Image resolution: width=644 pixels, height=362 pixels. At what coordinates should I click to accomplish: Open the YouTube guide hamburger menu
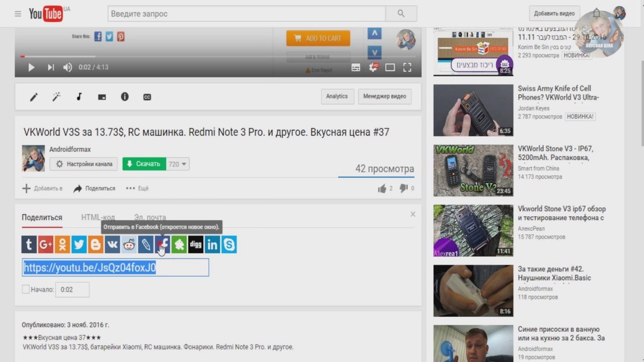(x=18, y=14)
